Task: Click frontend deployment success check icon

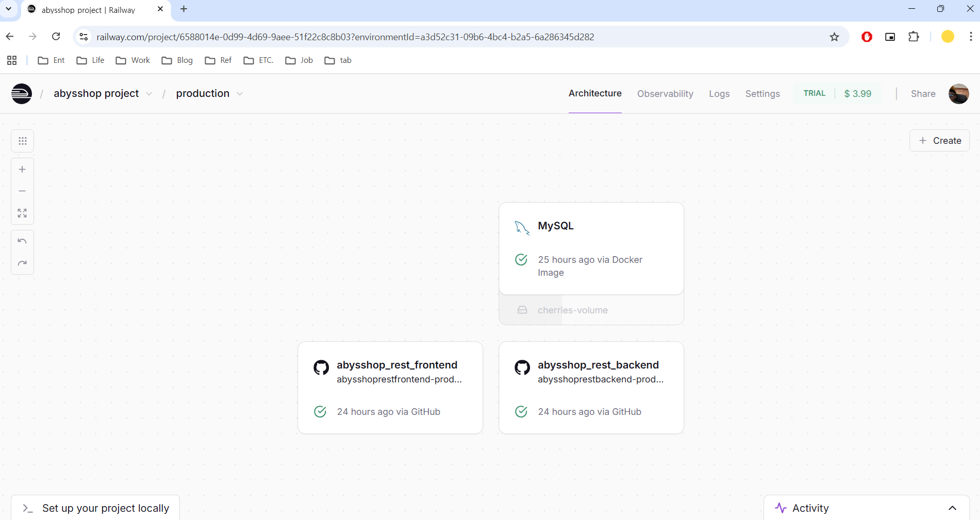Action: [x=320, y=411]
